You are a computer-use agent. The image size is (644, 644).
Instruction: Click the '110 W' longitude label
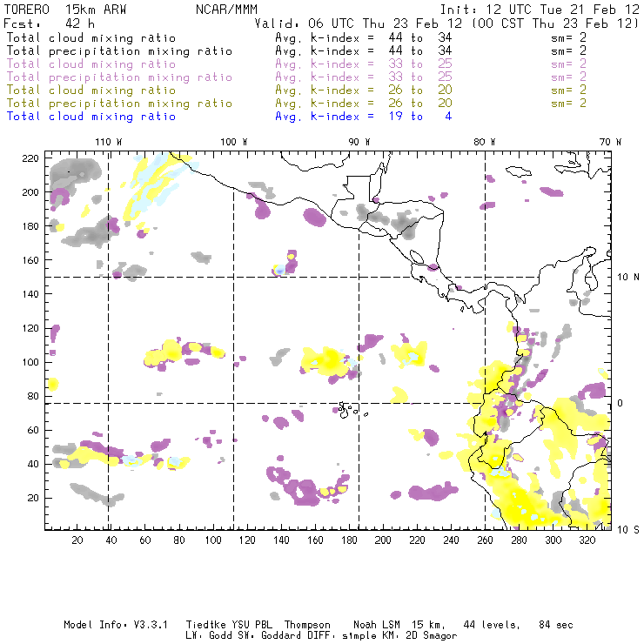(x=109, y=142)
